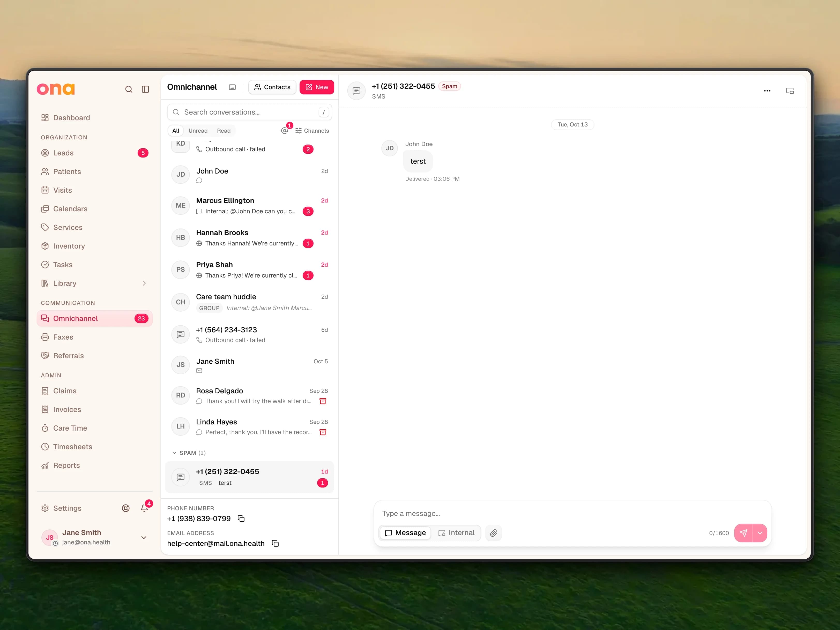The height and width of the screenshot is (630, 840).
Task: Click the Type a message input
Action: pyautogui.click(x=572, y=513)
